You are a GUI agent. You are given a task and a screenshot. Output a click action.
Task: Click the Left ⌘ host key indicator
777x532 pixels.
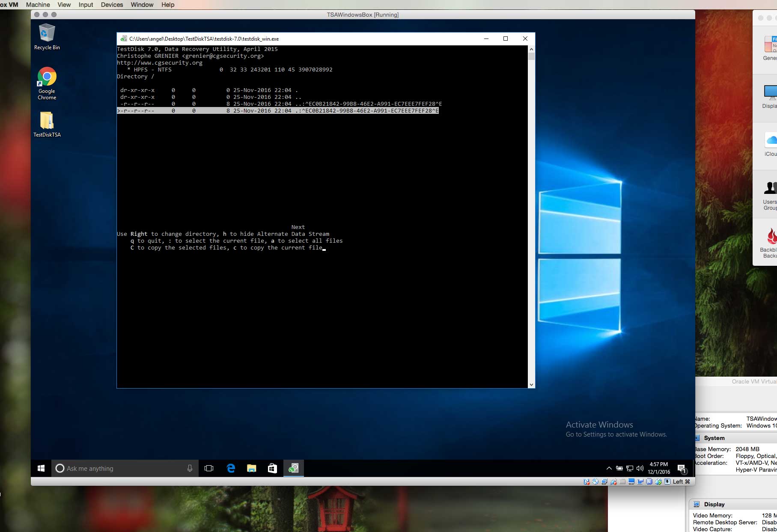682,481
